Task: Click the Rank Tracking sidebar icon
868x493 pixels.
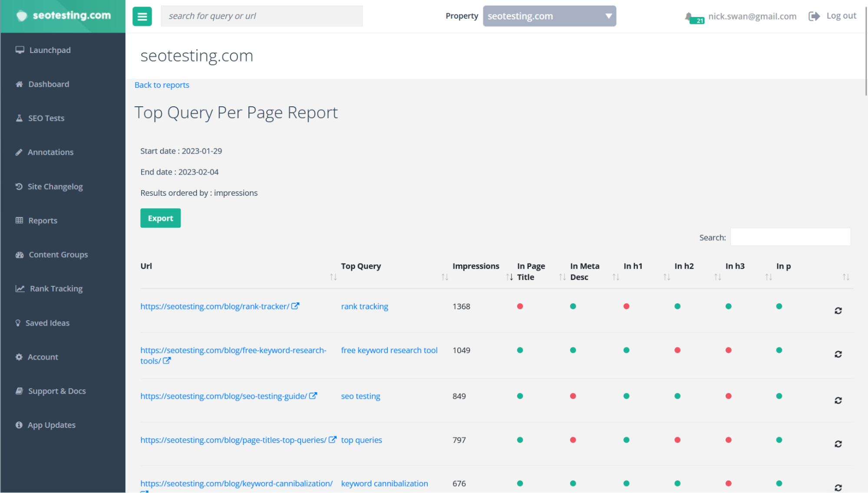Action: [19, 288]
